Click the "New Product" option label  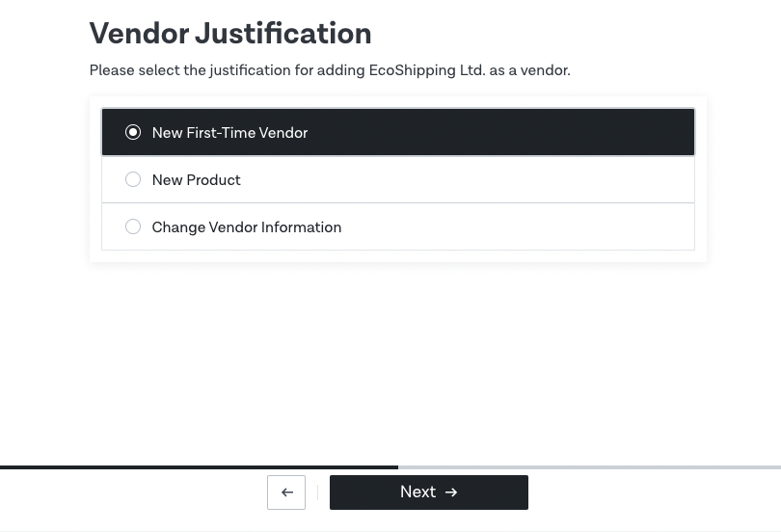[x=196, y=180]
